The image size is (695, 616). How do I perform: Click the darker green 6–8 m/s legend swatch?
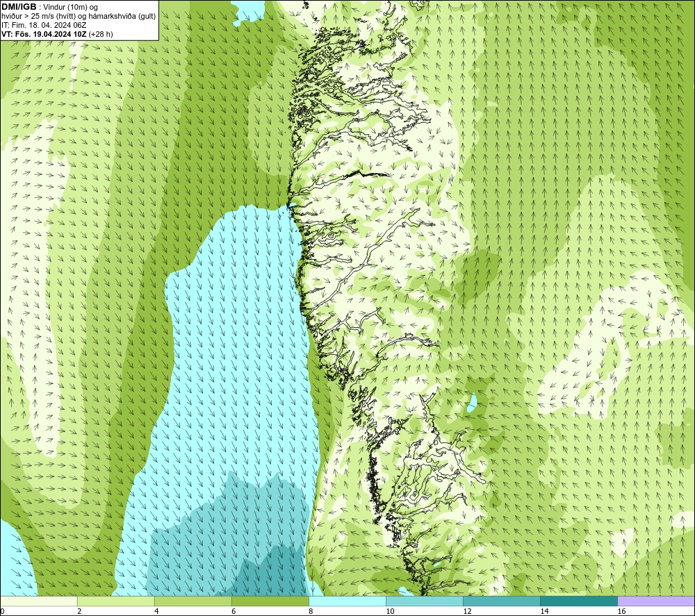coord(270,601)
